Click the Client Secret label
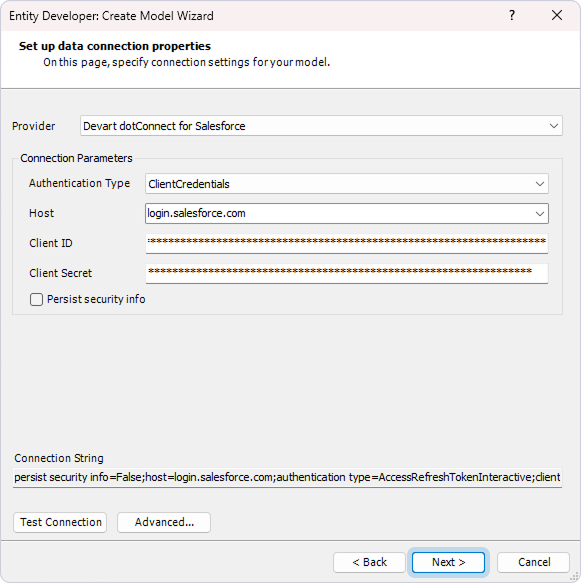 [60, 273]
